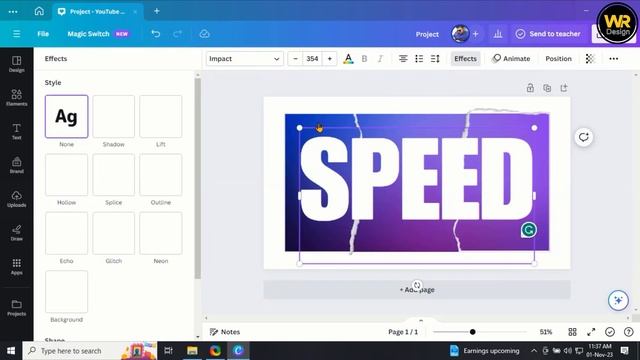This screenshot has width=640, height=360.
Task: Open the analytics chart icon
Action: pyautogui.click(x=498, y=34)
